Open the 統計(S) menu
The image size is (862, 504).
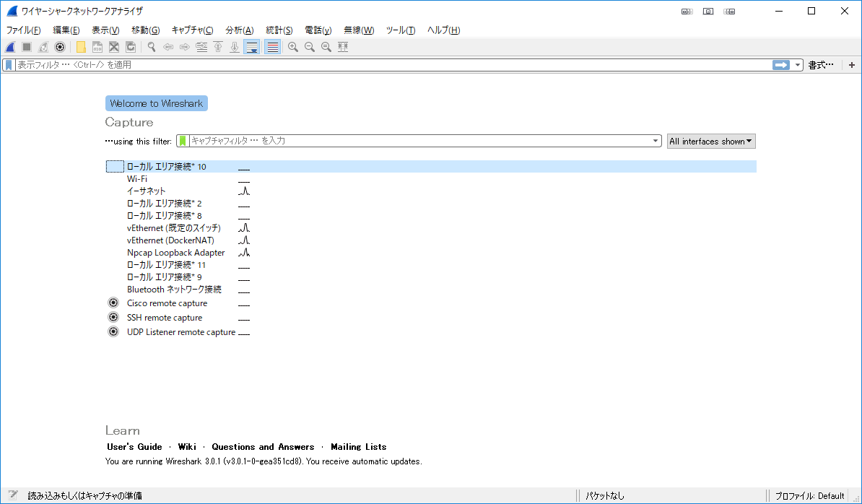tap(279, 30)
